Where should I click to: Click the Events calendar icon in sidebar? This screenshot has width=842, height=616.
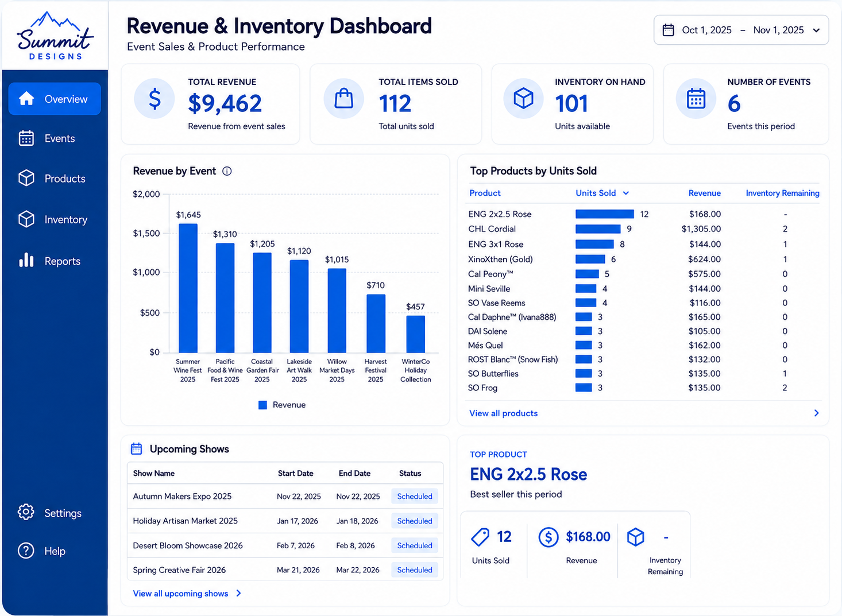[26, 138]
